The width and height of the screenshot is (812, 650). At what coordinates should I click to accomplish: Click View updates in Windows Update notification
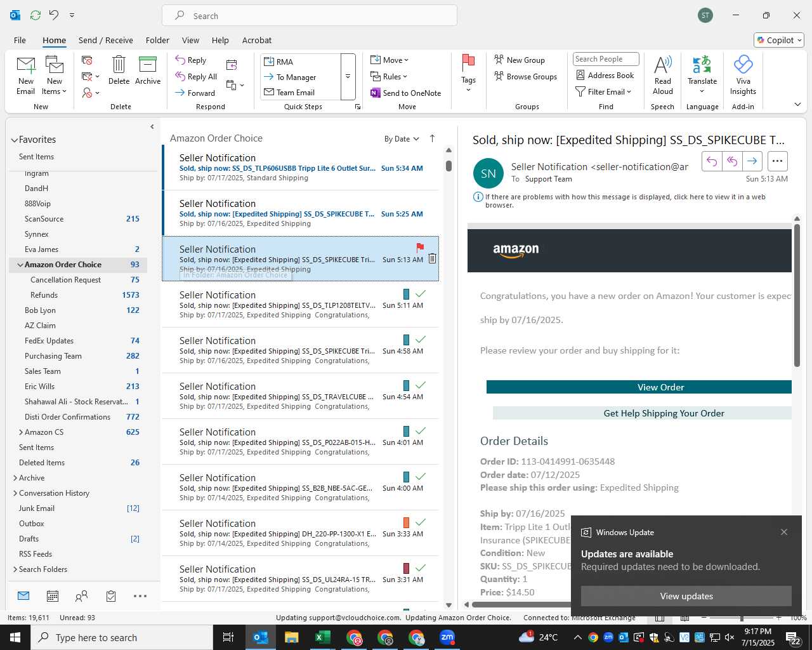[686, 596]
